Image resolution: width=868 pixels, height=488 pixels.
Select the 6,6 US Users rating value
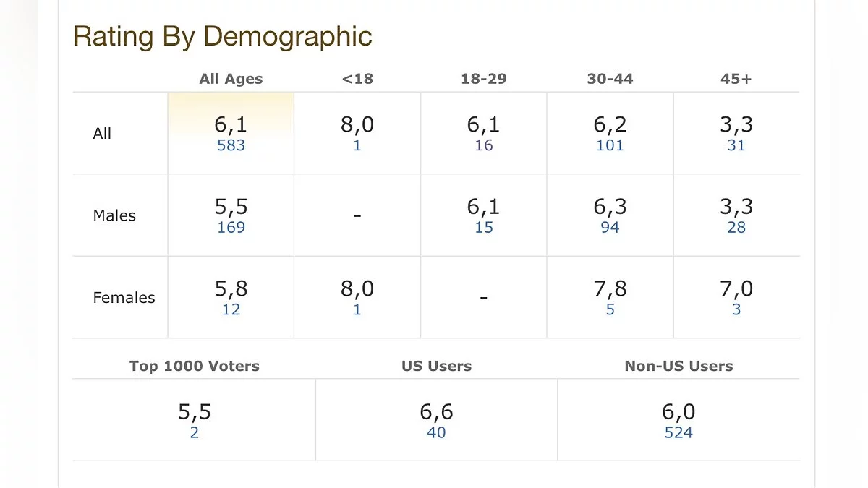coord(436,412)
